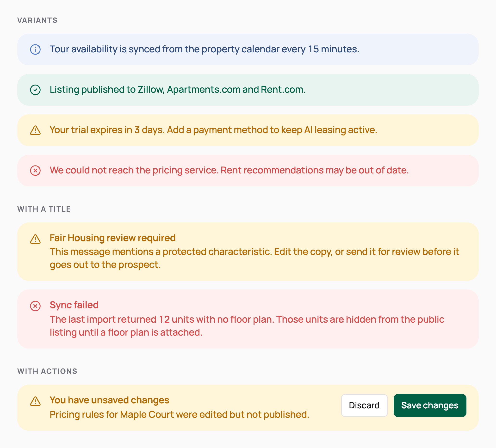
Task: Click the protected characteristic warning description
Action: pyautogui.click(x=254, y=258)
